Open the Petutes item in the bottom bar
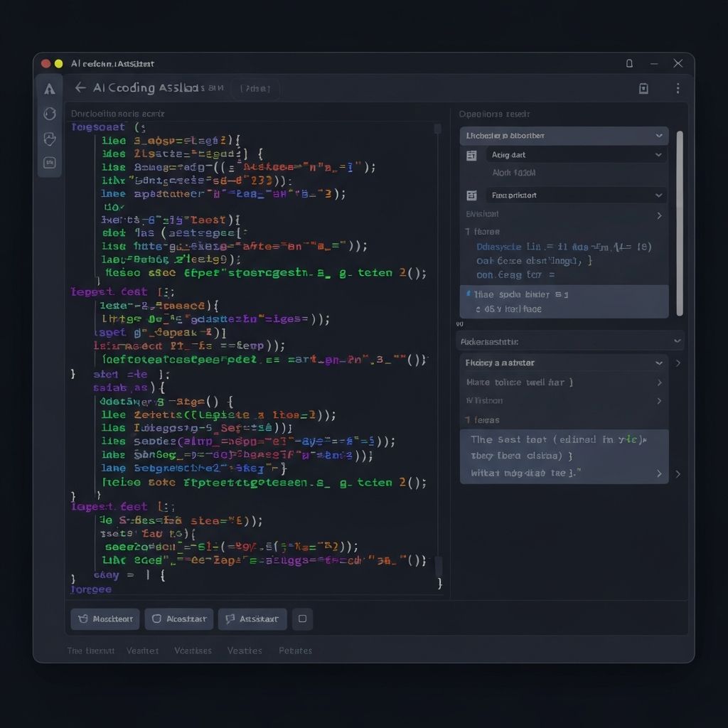Viewport: 728px width, 728px height. 296,651
